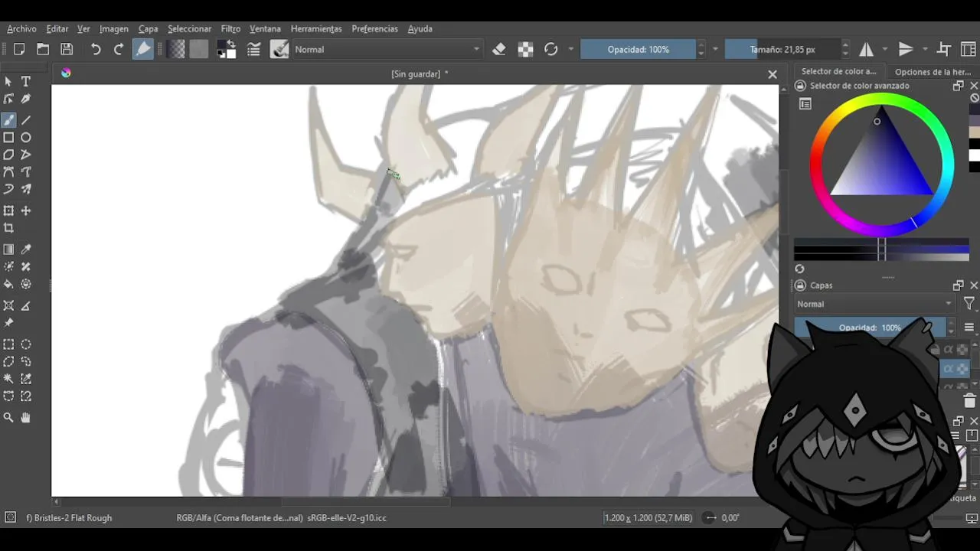
Task: Select the Crop tool
Action: click(x=8, y=228)
